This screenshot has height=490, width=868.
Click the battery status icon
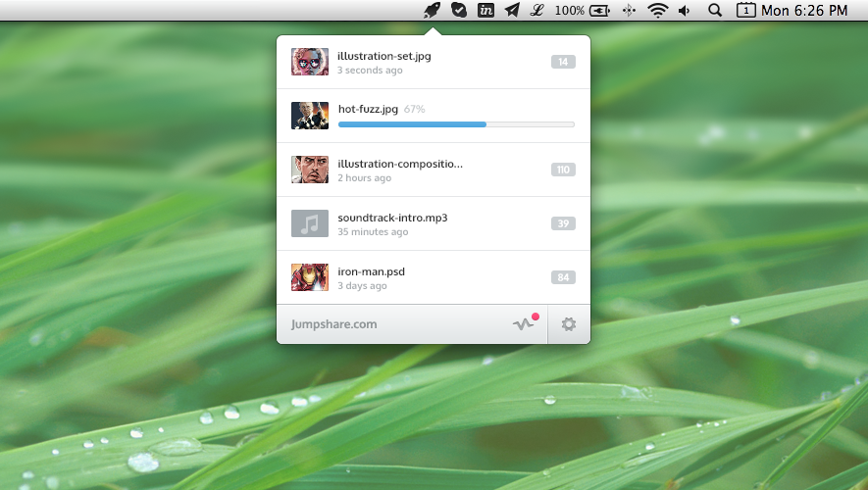[x=600, y=11]
